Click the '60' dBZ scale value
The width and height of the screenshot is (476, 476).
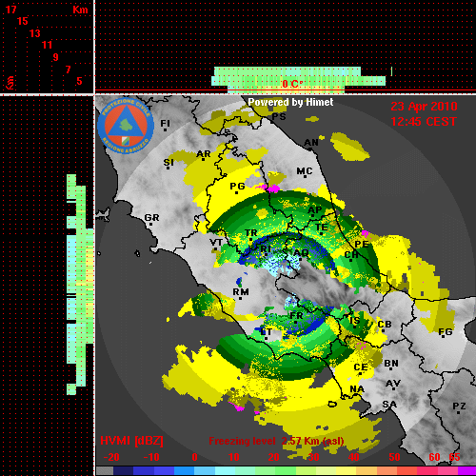(x=434, y=457)
